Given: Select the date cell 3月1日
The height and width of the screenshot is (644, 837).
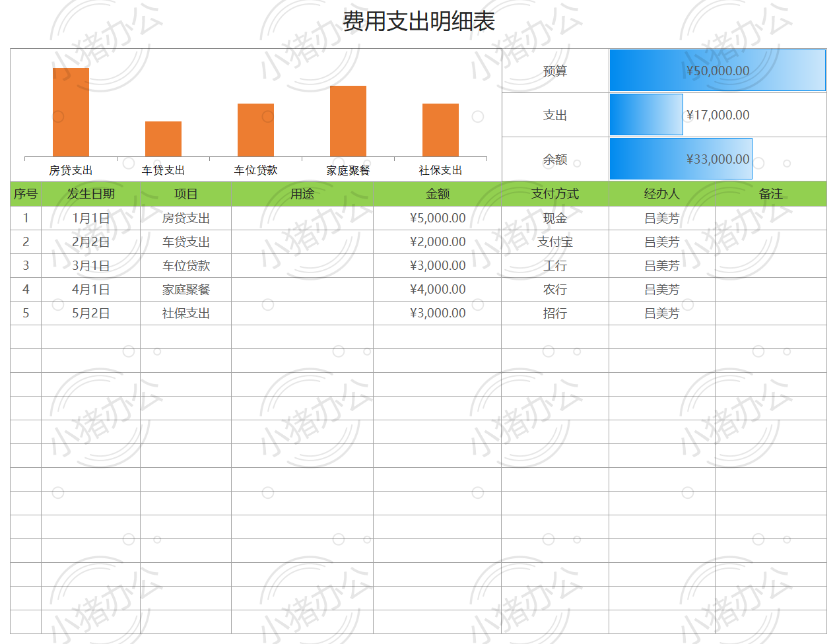Looking at the screenshot, I should pyautogui.click(x=90, y=266).
